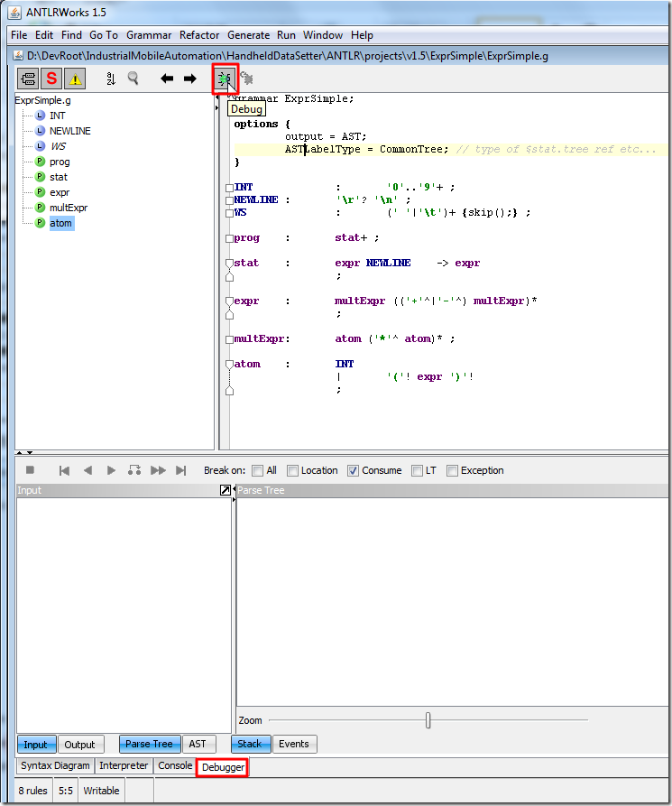Image resolution: width=672 pixels, height=806 pixels.
Task: Uncheck the Consume break option
Action: (353, 470)
